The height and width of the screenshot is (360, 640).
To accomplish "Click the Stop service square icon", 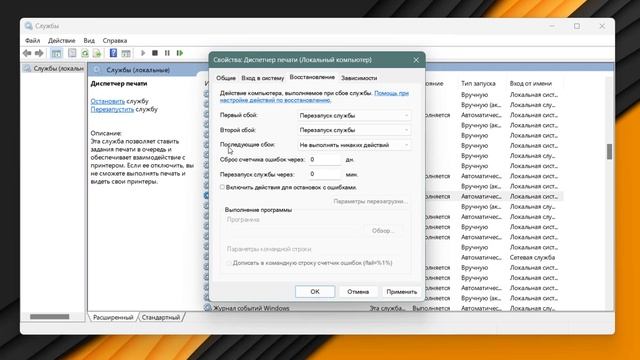I will click(x=155, y=53).
